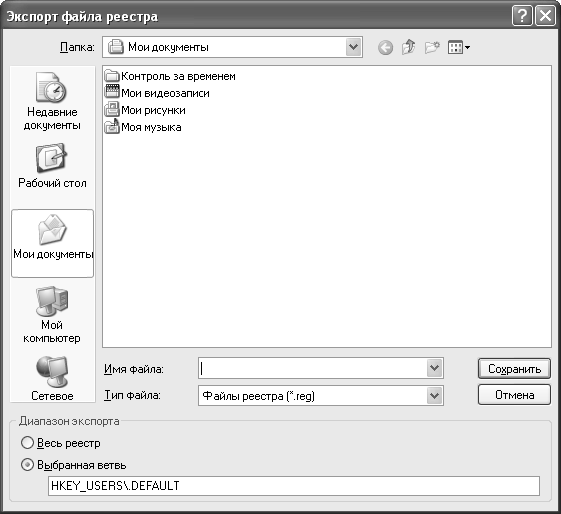Select the Весь реестр radio button
Viewport: 561px width, 514px height.
(27, 443)
